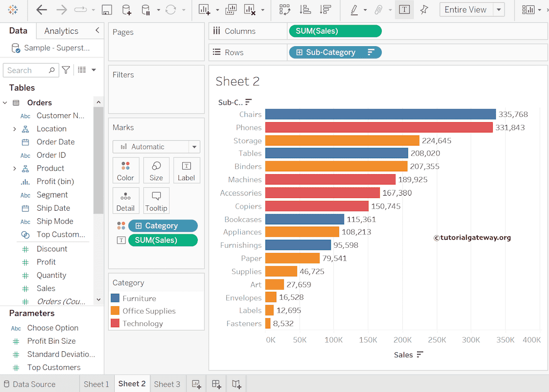Click the New Dashboard icon at the bottom
Screen dimensions: 549x392
click(x=217, y=384)
